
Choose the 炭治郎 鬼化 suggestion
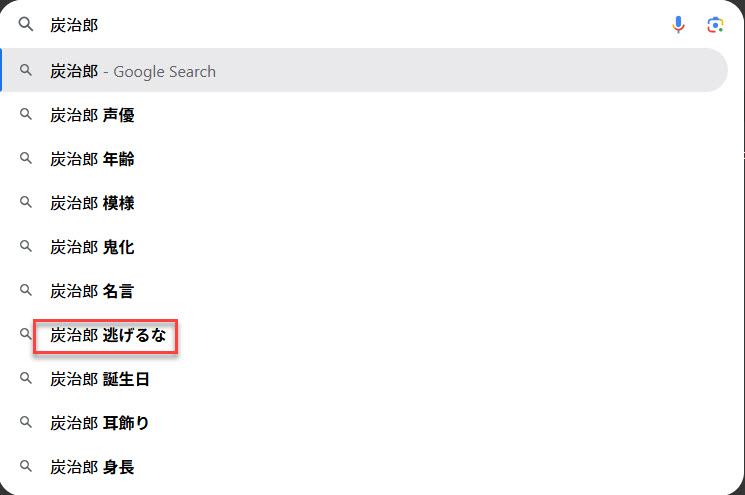click(93, 247)
